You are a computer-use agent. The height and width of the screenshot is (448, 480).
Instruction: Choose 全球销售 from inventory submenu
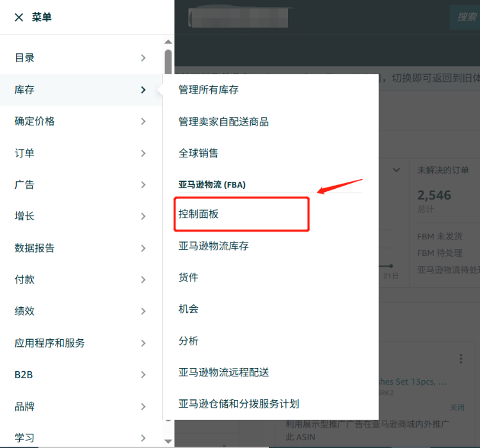click(198, 154)
